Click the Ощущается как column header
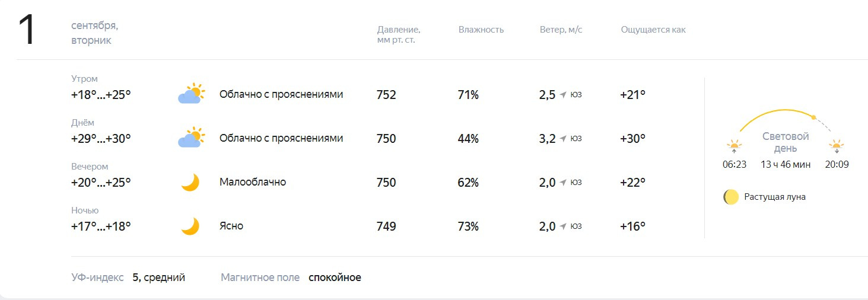 653,30
